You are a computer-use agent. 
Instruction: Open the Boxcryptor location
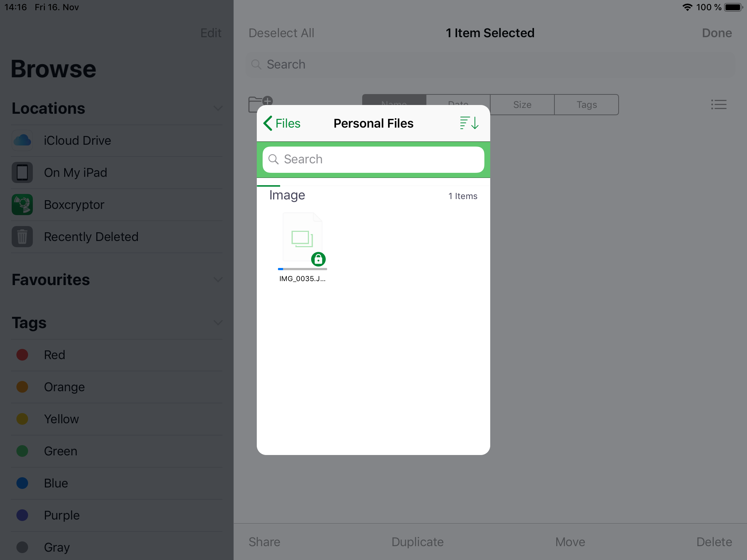74,205
